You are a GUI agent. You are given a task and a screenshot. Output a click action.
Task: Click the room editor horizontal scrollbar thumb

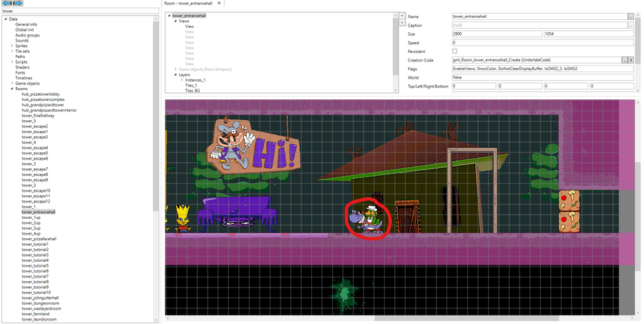pyautogui.click(x=467, y=318)
